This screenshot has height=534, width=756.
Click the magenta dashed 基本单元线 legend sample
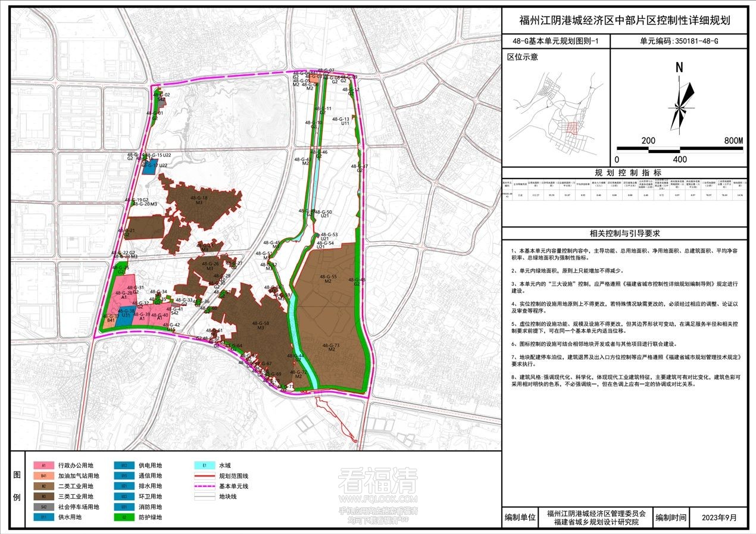pyautogui.click(x=204, y=486)
